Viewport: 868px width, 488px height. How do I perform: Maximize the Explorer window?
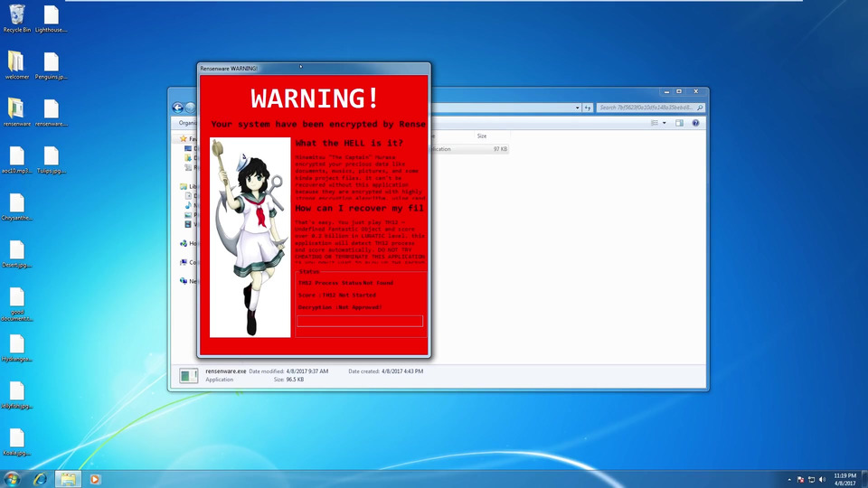coord(679,91)
